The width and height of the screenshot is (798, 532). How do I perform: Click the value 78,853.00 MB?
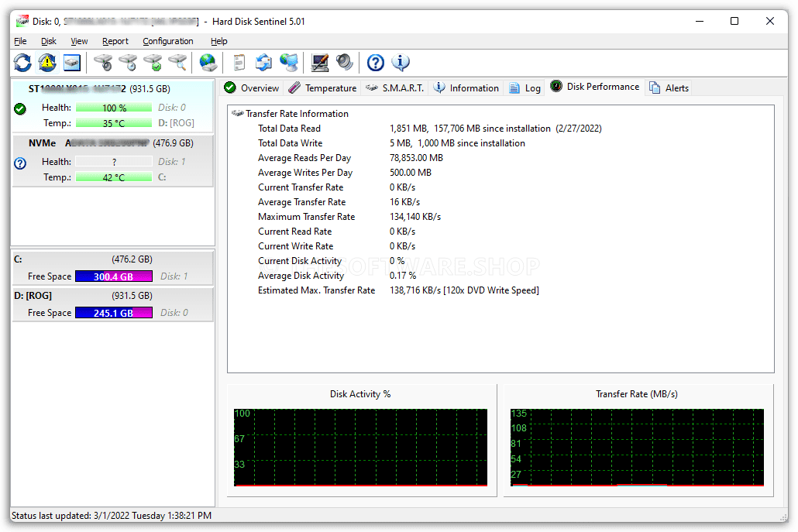coord(416,158)
